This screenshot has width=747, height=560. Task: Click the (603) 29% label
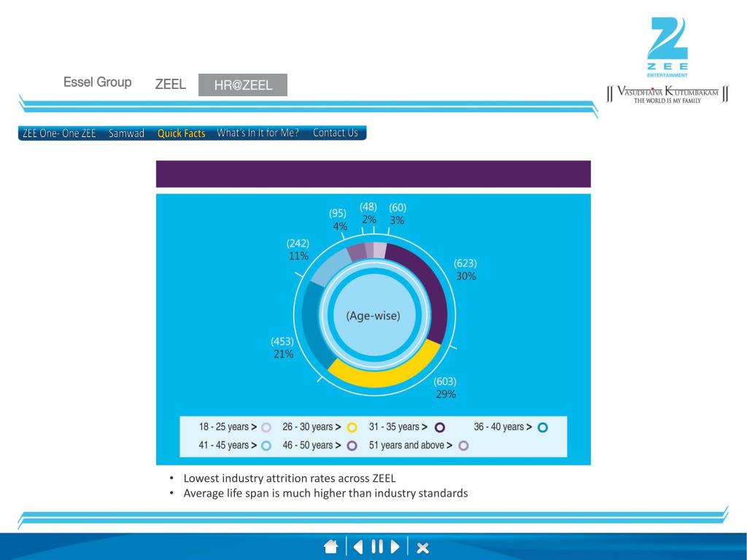pos(445,388)
